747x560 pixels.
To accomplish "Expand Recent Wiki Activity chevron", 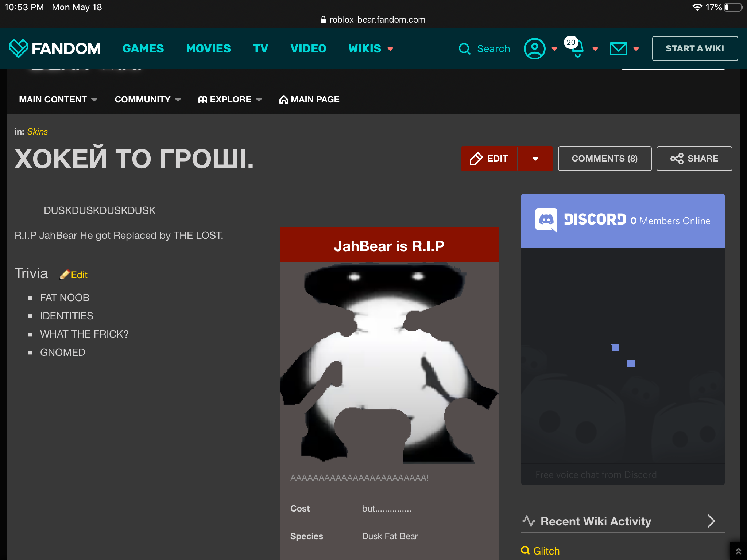I will (711, 521).
